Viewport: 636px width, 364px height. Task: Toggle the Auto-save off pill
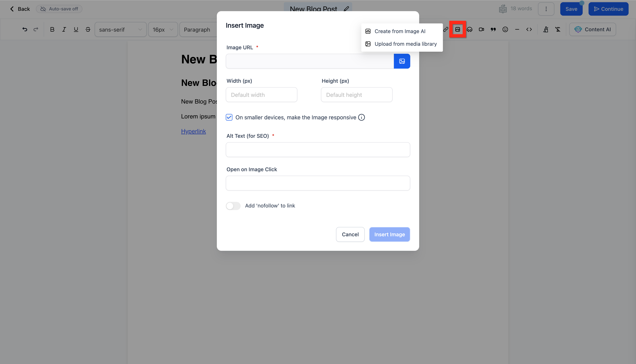pos(59,9)
